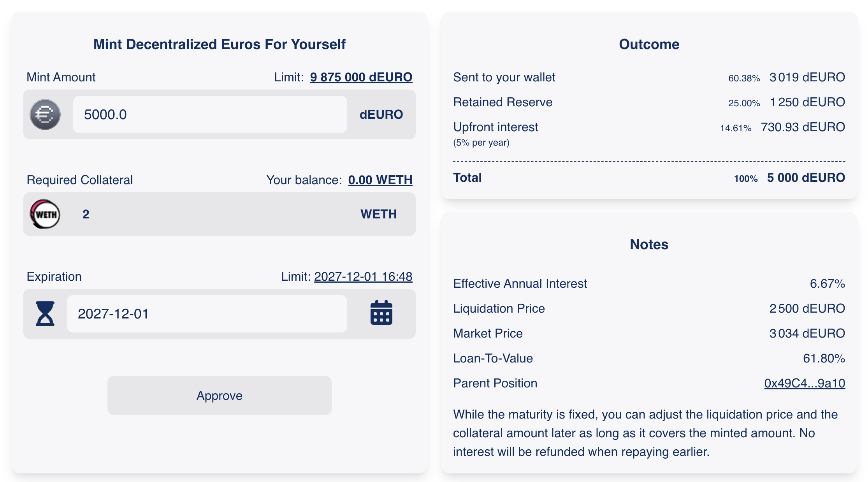The image size is (868, 482).
Task: Click the Total 5 000 dEURO value
Action: point(806,178)
